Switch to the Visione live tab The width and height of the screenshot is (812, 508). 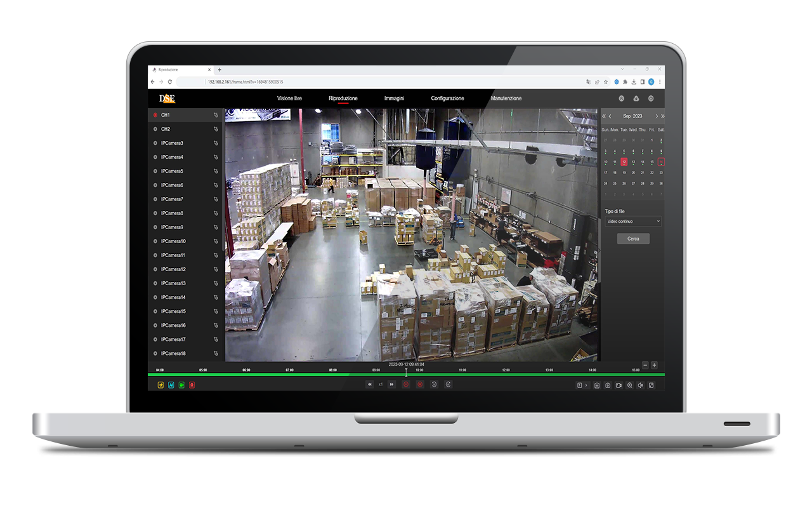[289, 98]
